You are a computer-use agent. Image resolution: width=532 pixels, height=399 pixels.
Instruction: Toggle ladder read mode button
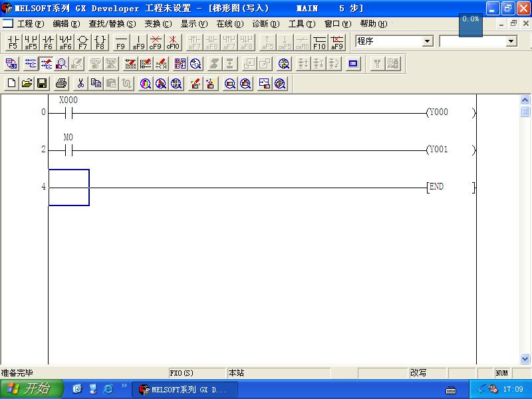[30, 64]
